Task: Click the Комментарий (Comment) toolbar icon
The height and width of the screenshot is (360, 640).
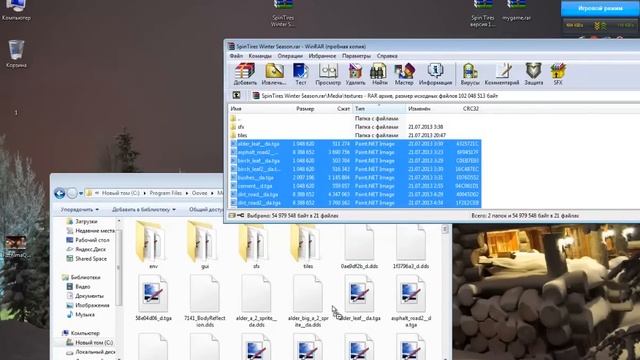Action: coord(502,74)
